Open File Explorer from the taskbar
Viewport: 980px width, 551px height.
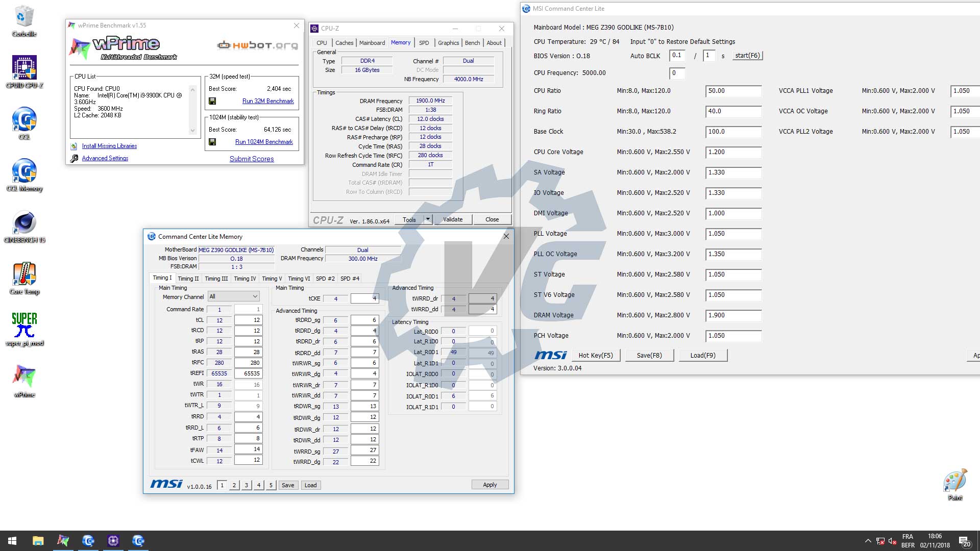[x=38, y=541]
